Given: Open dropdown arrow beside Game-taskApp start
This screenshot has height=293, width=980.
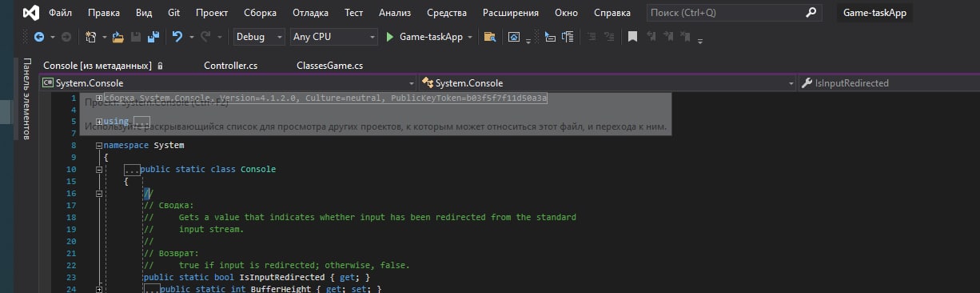Looking at the screenshot, I should point(470,38).
